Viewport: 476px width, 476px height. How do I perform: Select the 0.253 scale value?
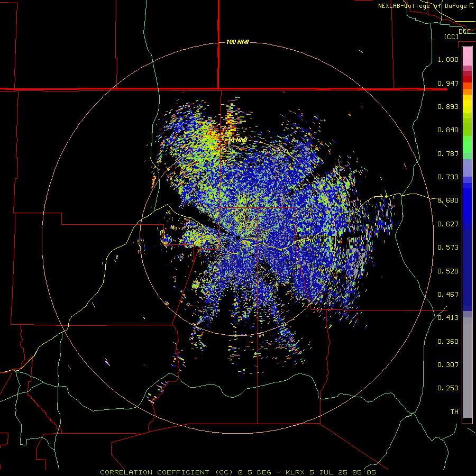[448, 388]
